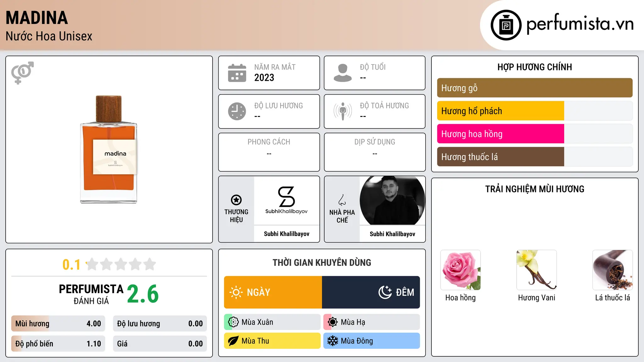
Task: Select the Hương Vani vanilla note image
Action: (x=536, y=270)
